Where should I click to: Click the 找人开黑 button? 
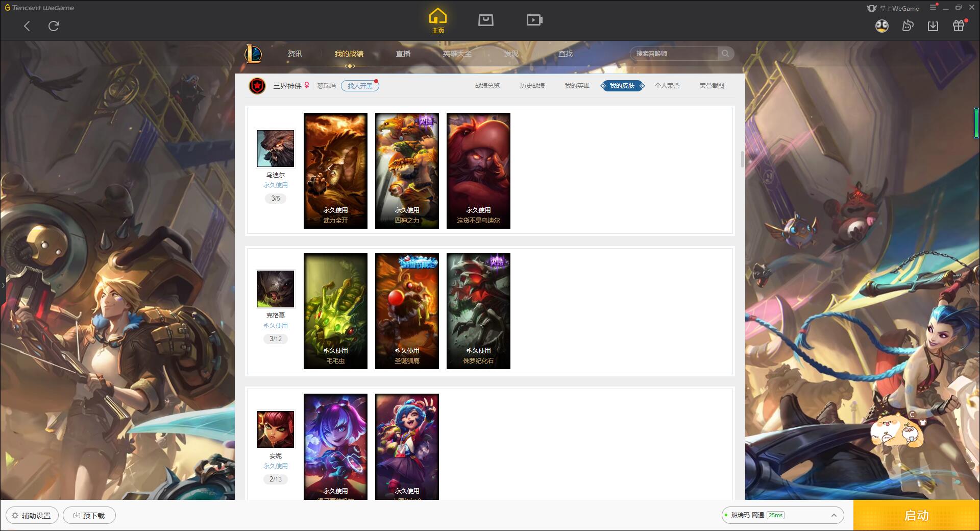(x=360, y=86)
